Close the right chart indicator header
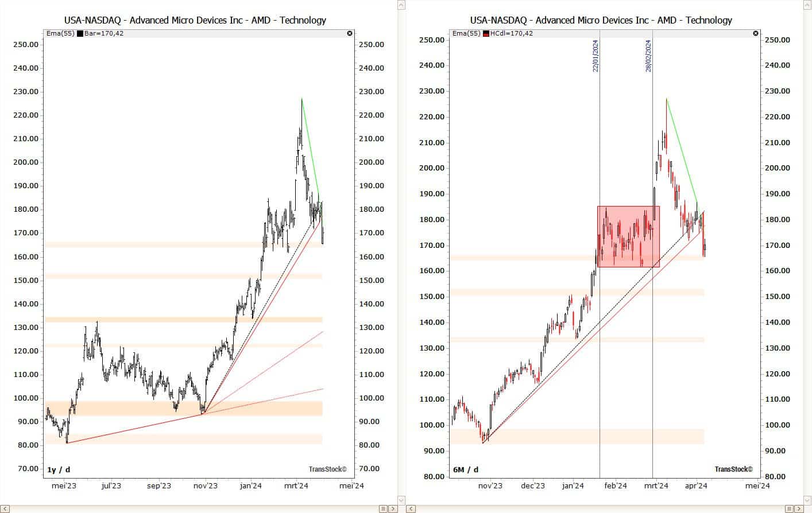 tap(756, 33)
